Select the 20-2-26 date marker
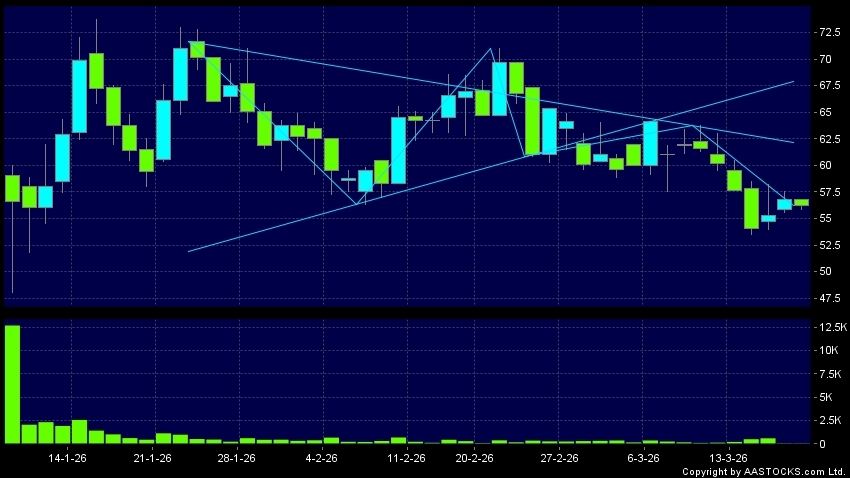Image resolution: width=850 pixels, height=478 pixels. click(474, 458)
